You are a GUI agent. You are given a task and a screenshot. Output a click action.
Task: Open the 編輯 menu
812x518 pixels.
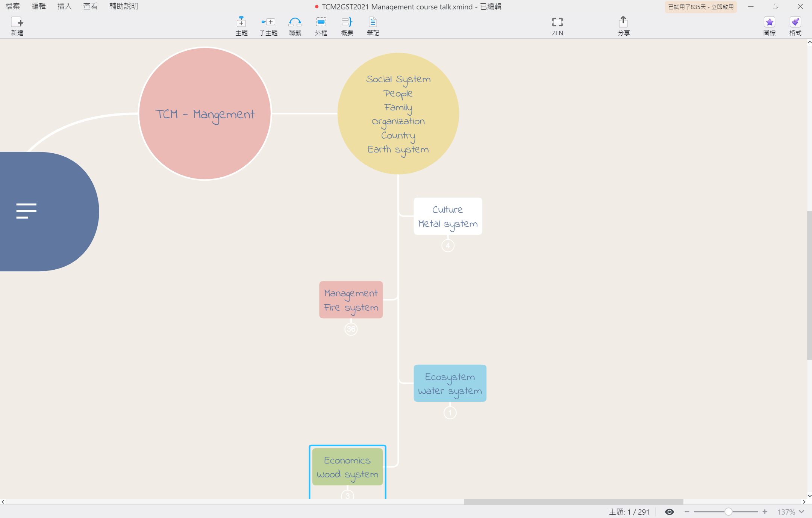pos(39,6)
